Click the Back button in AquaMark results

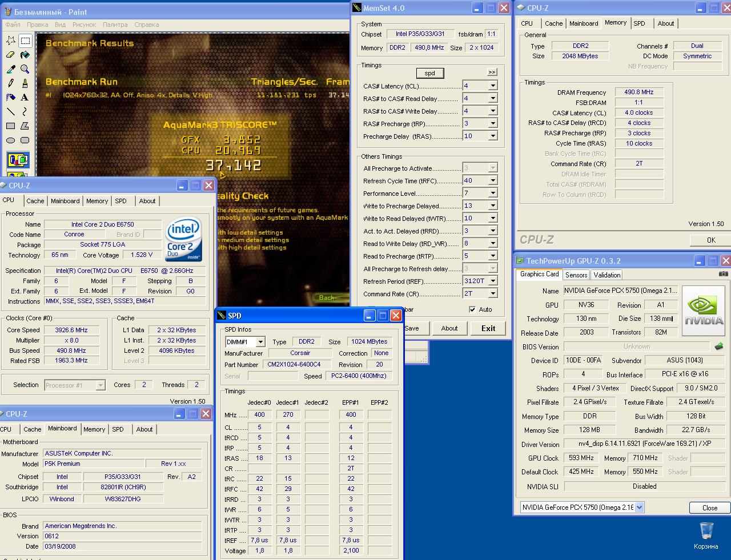click(328, 297)
